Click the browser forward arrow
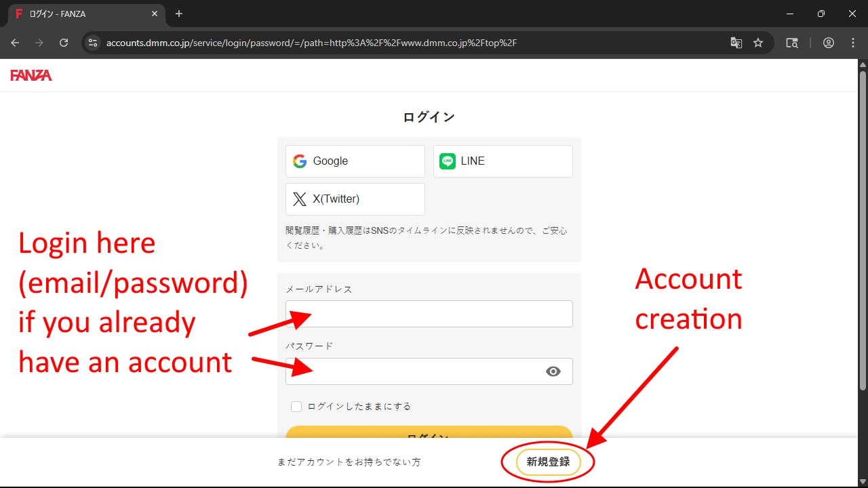 pyautogui.click(x=39, y=43)
